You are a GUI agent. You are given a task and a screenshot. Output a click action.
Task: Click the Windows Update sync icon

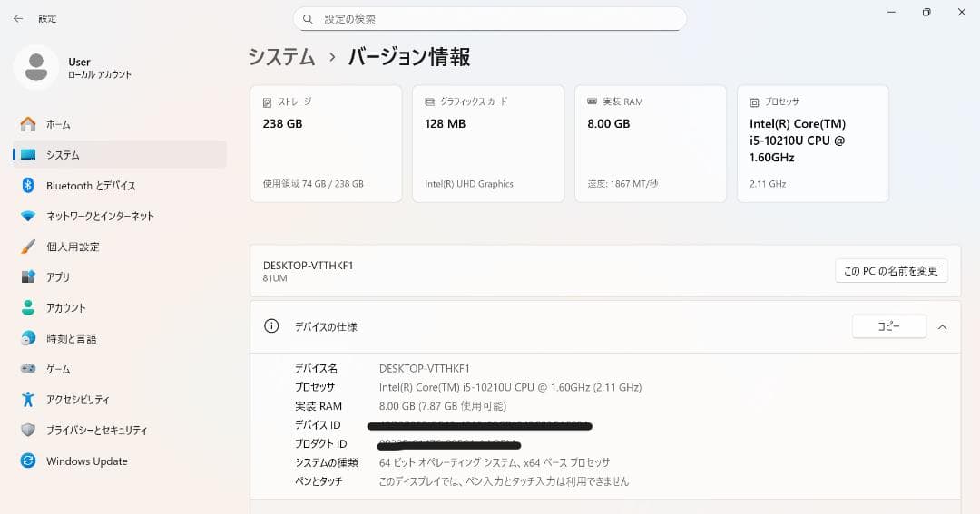[28, 461]
